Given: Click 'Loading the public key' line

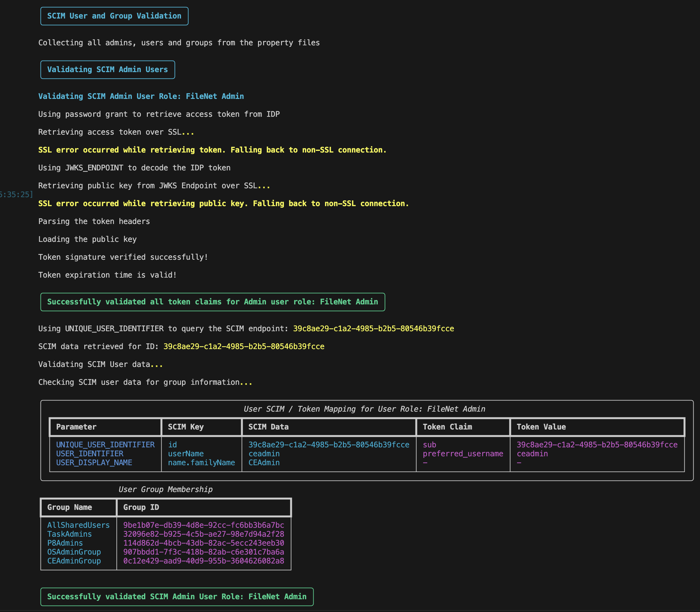Looking at the screenshot, I should (x=88, y=239).
